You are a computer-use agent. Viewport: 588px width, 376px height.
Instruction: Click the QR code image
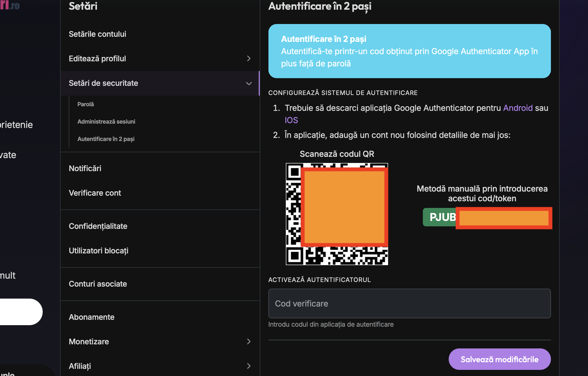pyautogui.click(x=336, y=214)
